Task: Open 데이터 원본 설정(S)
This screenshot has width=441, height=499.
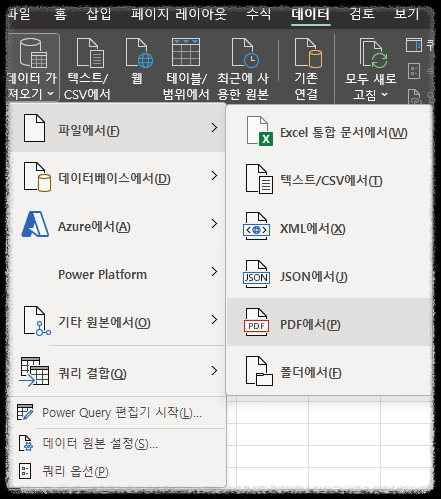Action: pos(117,443)
